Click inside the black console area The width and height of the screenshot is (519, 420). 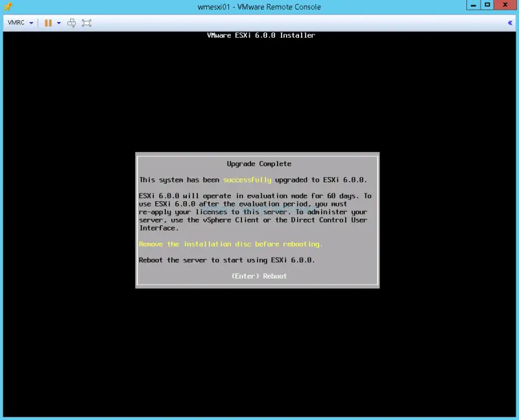click(x=259, y=357)
